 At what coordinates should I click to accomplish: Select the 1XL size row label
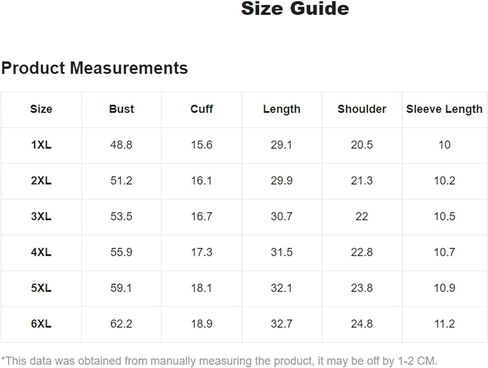(x=41, y=145)
